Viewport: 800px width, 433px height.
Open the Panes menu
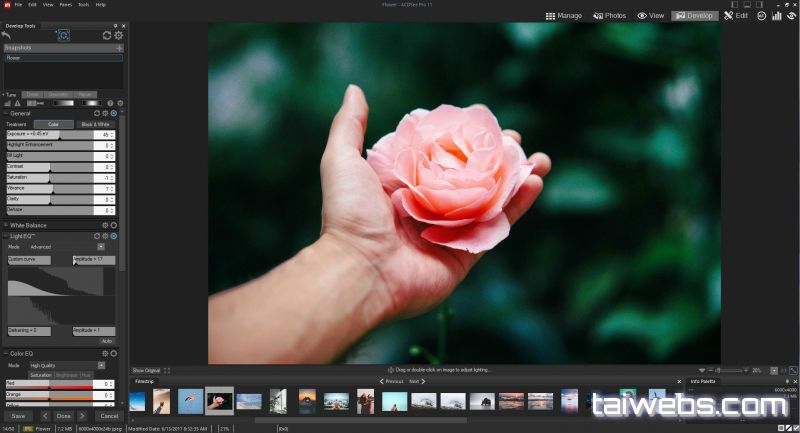[x=64, y=5]
